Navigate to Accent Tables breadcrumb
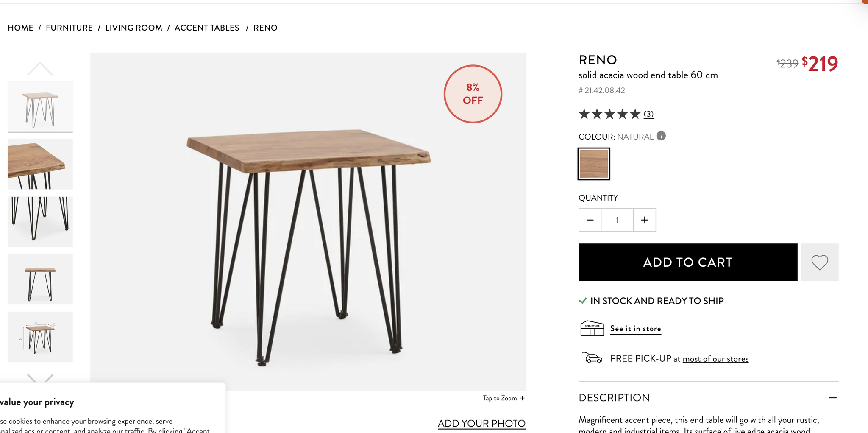The image size is (868, 433). pos(207,28)
